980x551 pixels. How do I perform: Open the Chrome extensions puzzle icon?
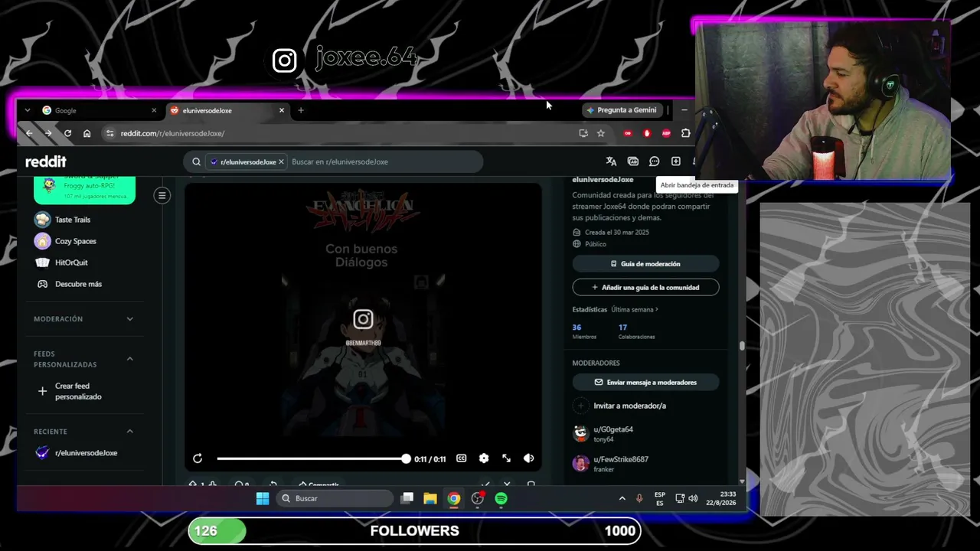click(685, 133)
